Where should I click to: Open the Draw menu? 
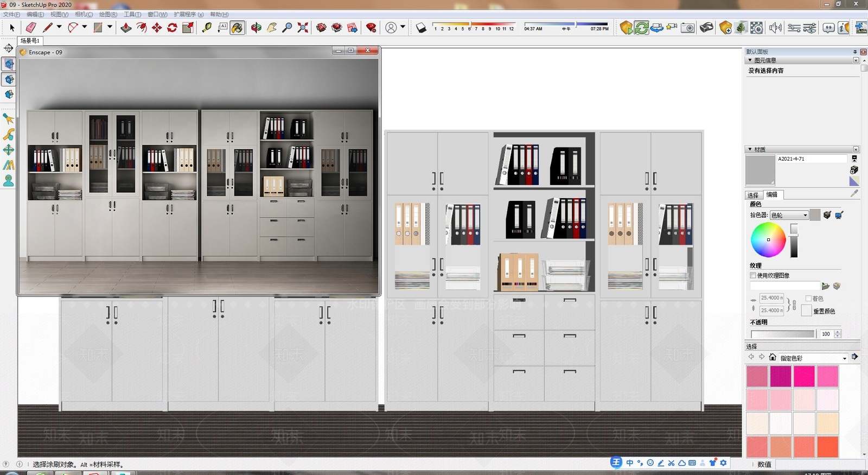pyautogui.click(x=108, y=15)
